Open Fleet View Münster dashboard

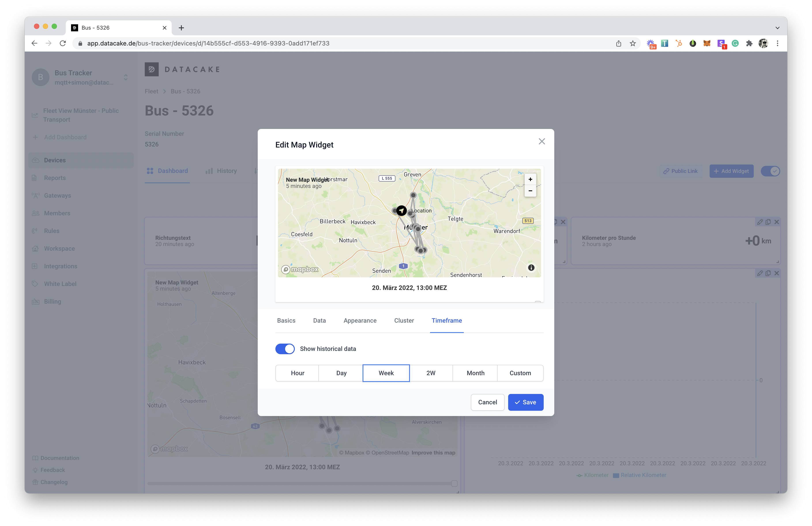tap(81, 115)
